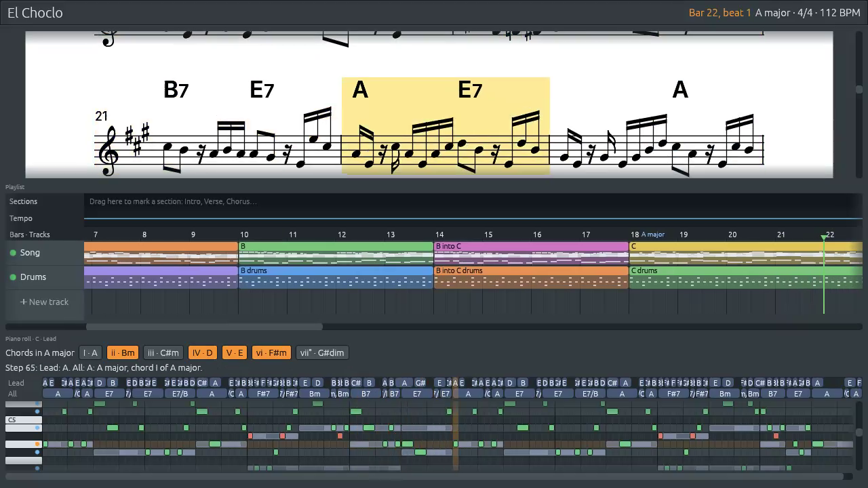This screenshot has height=488, width=868.
Task: Click the Step 65 status text
Action: pyautogui.click(x=104, y=367)
